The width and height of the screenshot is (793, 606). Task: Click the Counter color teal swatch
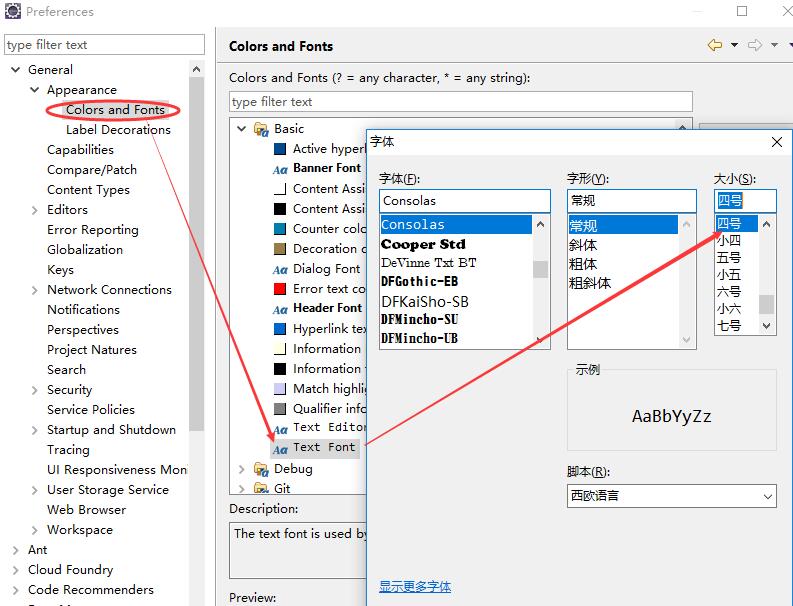pyautogui.click(x=280, y=229)
